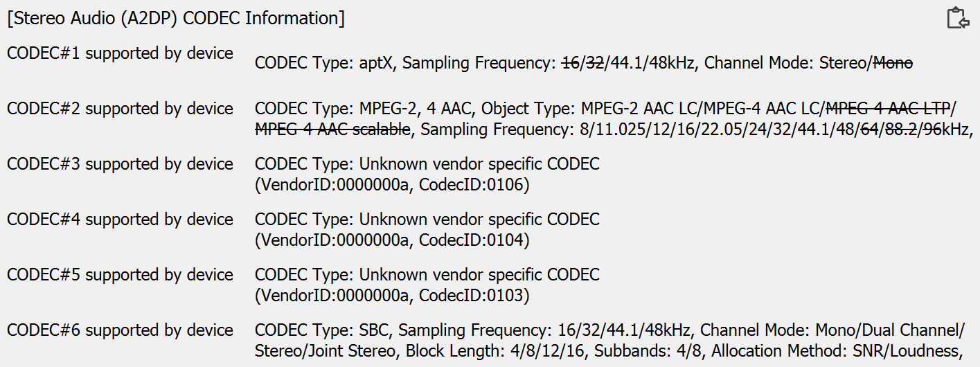Select the CODEC#5 supported by device label
The width and height of the screenshot is (980, 367).
pyautogui.click(x=120, y=275)
